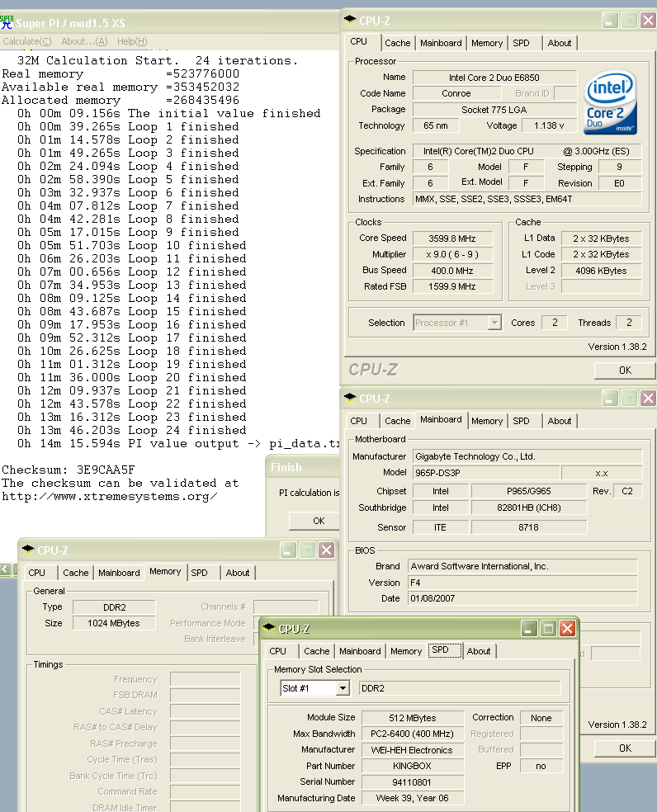Click OK in the Mainboard CPU-Z window
Screen dimensions: 657x812
[625, 748]
